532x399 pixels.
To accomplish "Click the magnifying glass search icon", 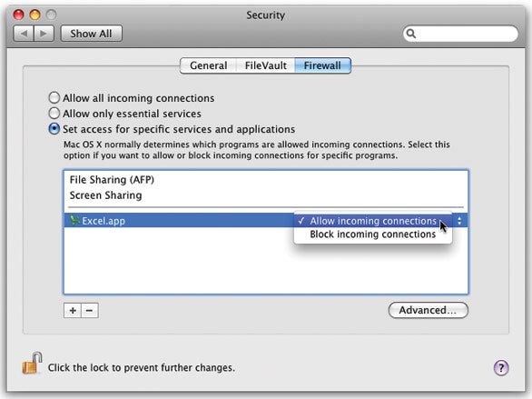I will 411,34.
